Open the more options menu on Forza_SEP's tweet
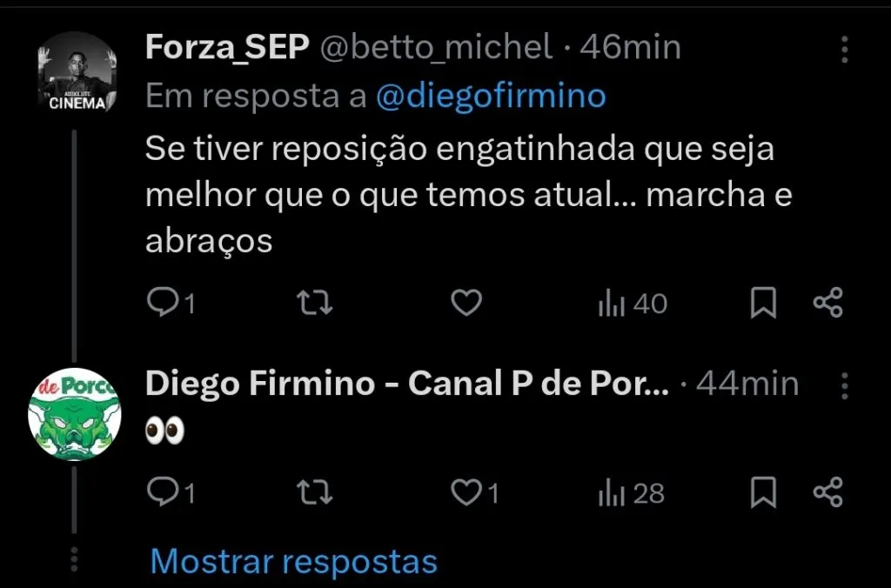This screenshot has width=891, height=588. [842, 50]
